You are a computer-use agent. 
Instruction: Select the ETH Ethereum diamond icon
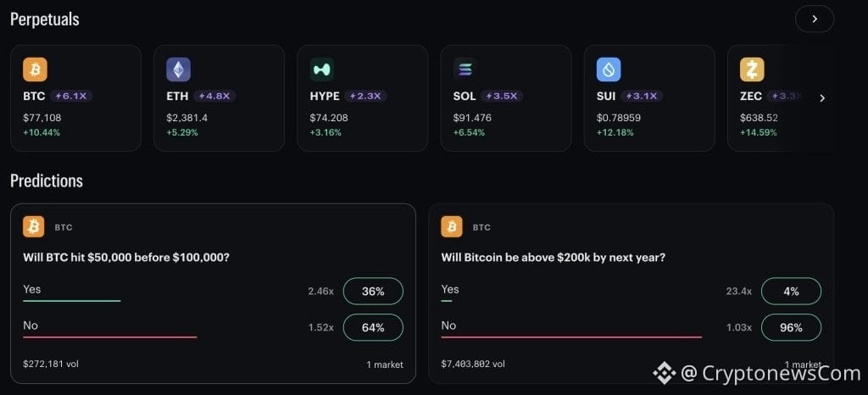point(178,70)
